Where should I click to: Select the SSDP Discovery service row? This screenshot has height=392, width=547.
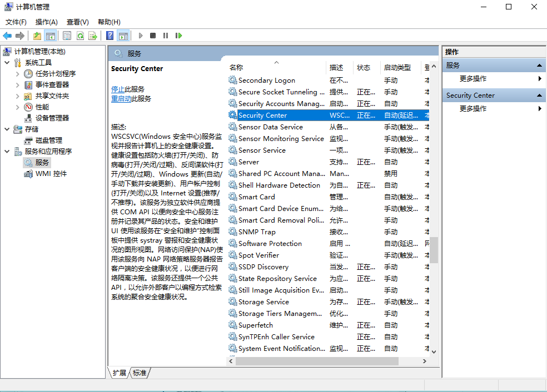329,267
